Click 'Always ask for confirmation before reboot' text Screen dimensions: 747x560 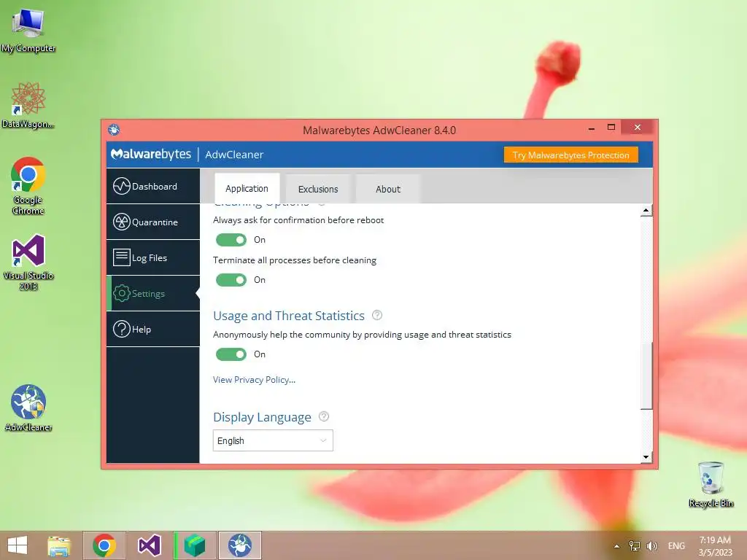pyautogui.click(x=298, y=220)
